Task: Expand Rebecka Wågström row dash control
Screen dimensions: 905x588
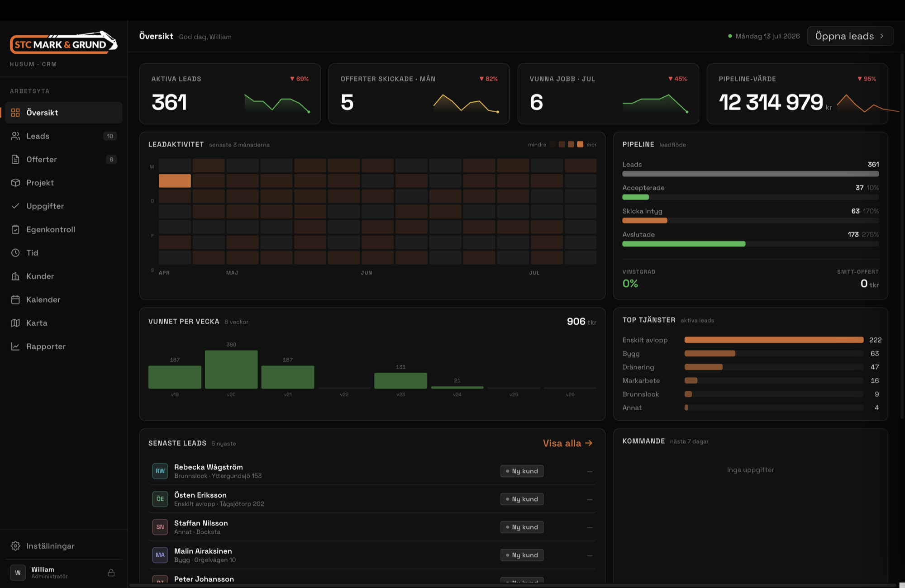Action: coord(590,471)
